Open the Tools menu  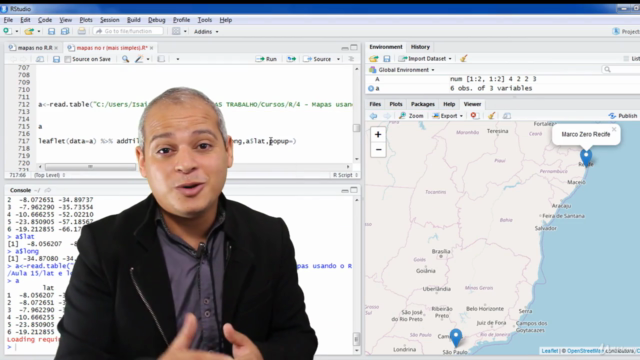click(x=204, y=20)
